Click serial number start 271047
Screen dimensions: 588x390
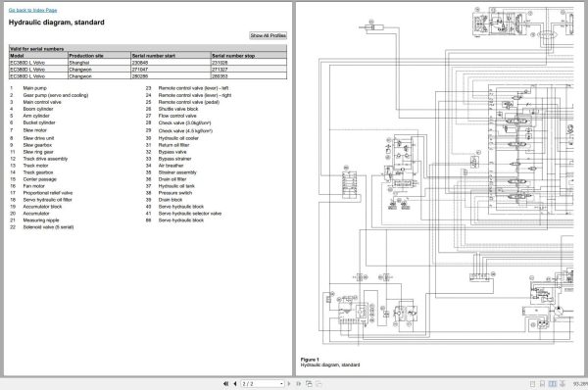tap(171, 70)
